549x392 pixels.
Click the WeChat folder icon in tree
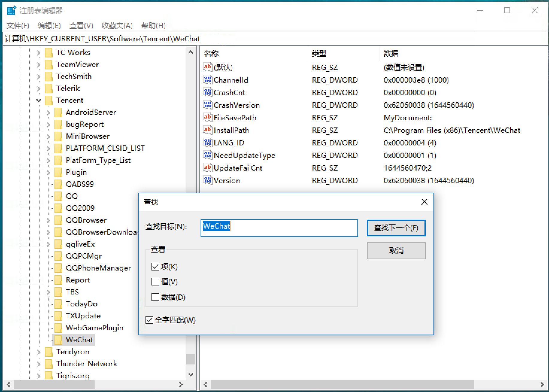click(x=58, y=340)
